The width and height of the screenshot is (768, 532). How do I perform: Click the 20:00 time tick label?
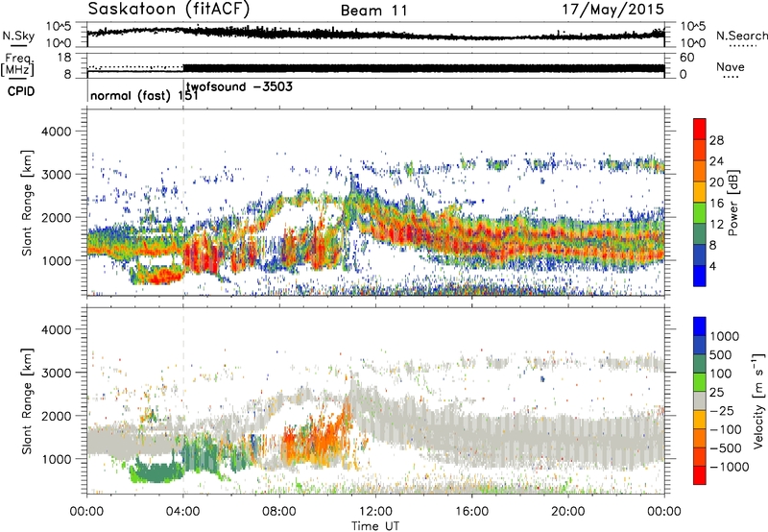[567, 512]
